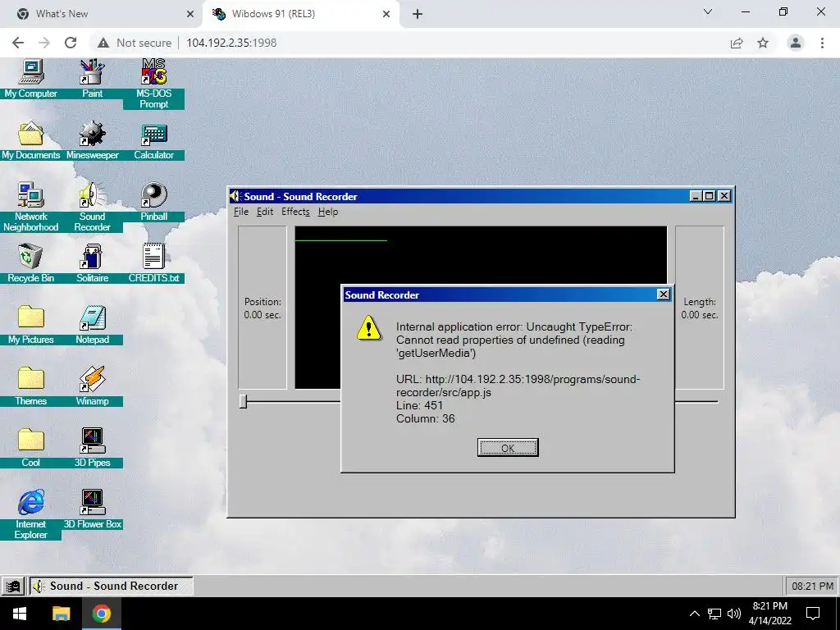Viewport: 840px width, 630px height.
Task: Click the address bar URL
Action: pyautogui.click(x=231, y=43)
